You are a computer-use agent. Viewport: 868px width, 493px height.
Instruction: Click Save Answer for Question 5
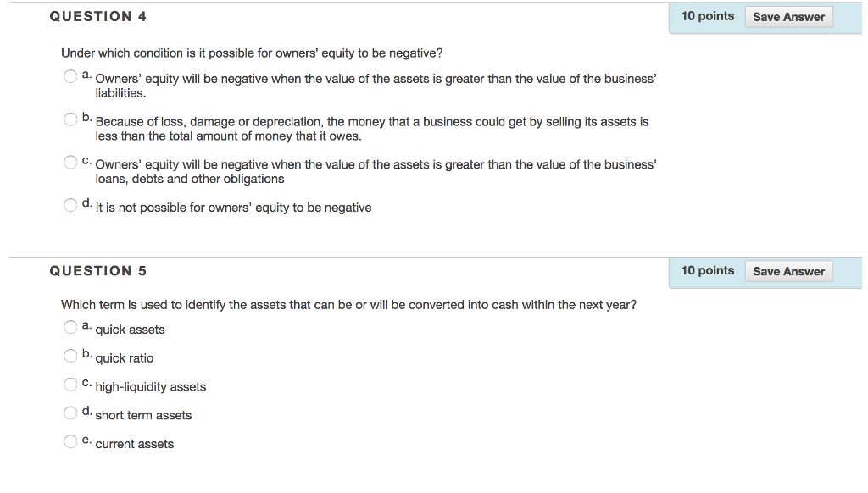coord(788,270)
